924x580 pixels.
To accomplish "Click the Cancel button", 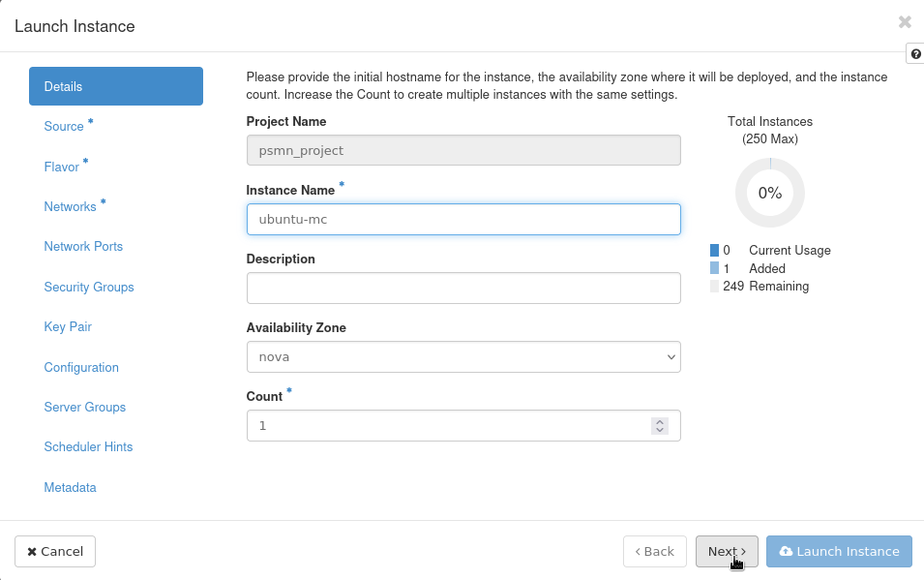I will point(55,551).
